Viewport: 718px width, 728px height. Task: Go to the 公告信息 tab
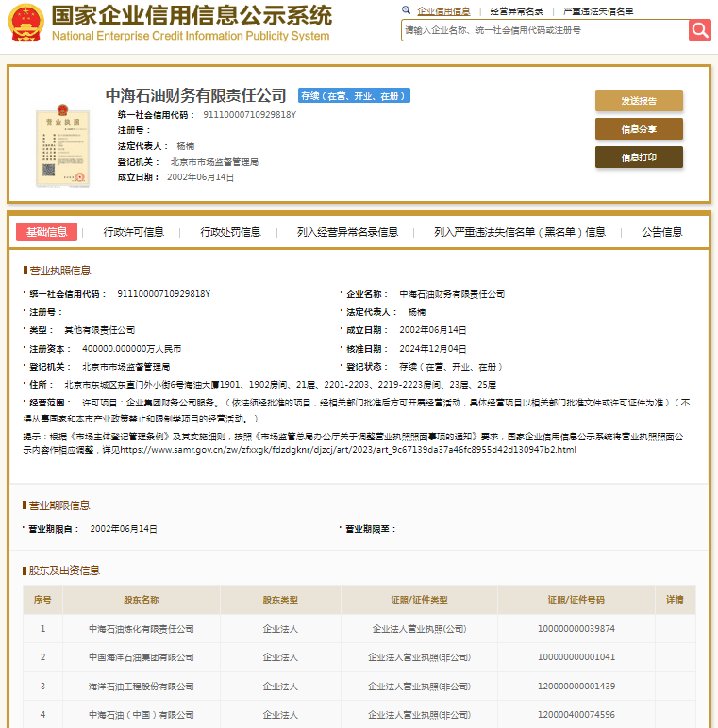661,232
